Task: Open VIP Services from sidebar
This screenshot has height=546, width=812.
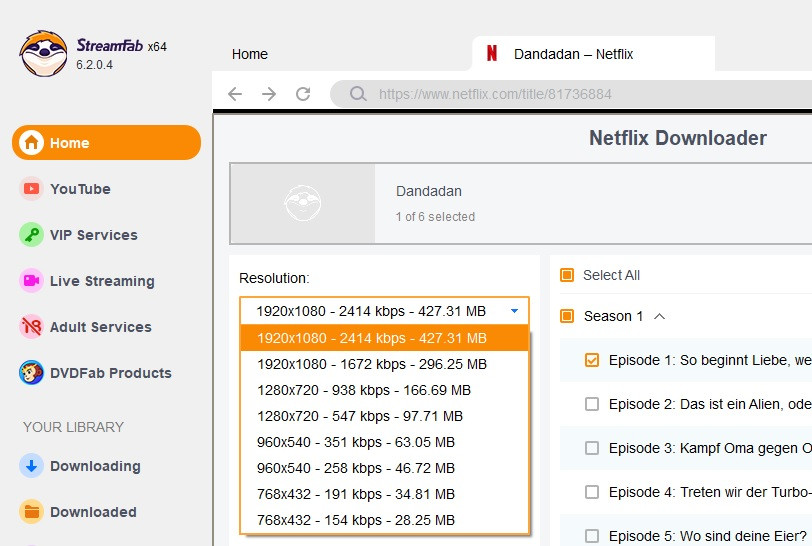Action: tap(93, 235)
